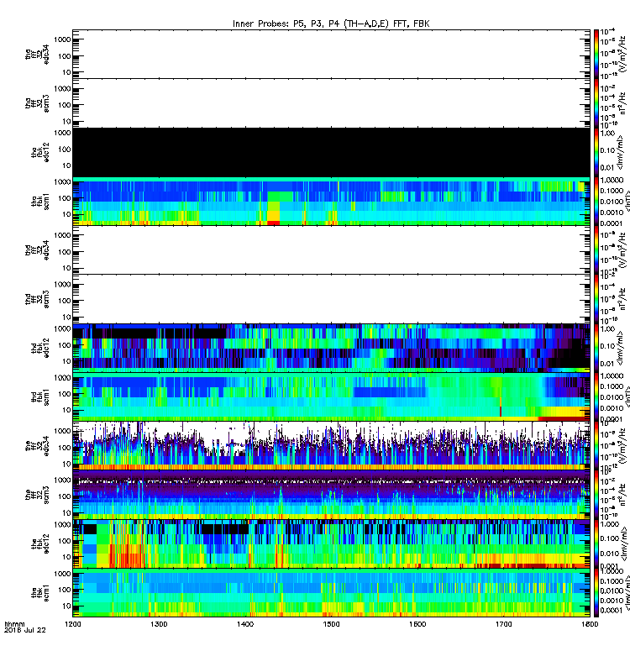This screenshot has height=672, width=630.
Task: Click the color bar beside the fff scm3 panel
Action: coord(596,495)
